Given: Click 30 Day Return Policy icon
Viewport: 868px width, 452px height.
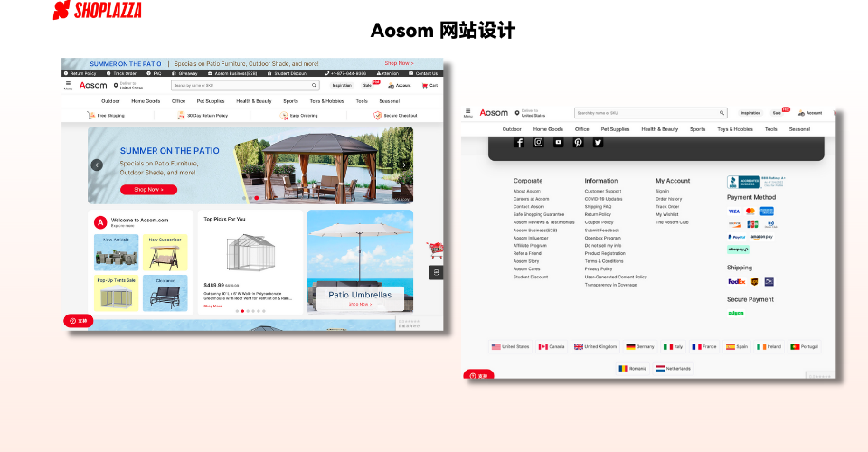Looking at the screenshot, I should 181,115.
